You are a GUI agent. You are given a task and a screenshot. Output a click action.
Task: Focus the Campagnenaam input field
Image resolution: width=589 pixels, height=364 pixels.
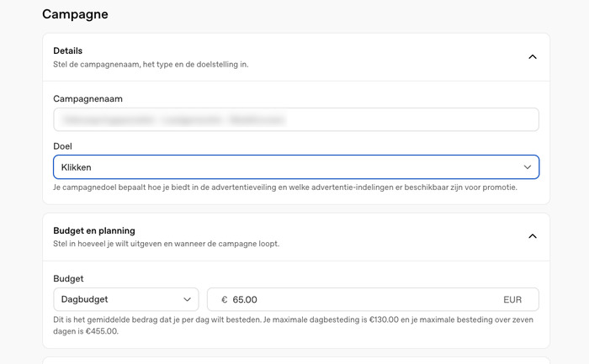tap(296, 119)
